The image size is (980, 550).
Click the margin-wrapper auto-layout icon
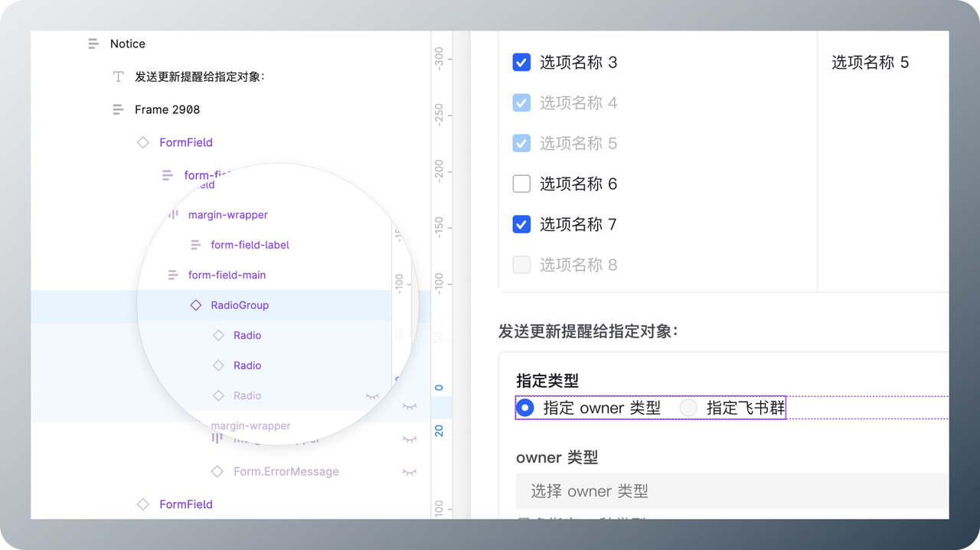tap(174, 215)
